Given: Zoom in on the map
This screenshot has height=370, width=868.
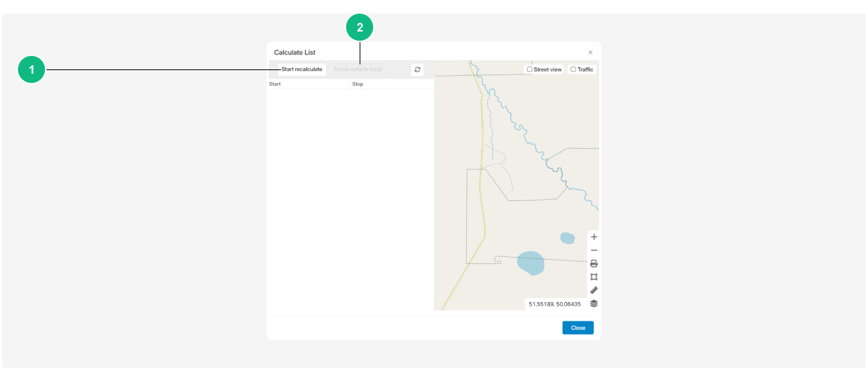Looking at the screenshot, I should tap(593, 237).
